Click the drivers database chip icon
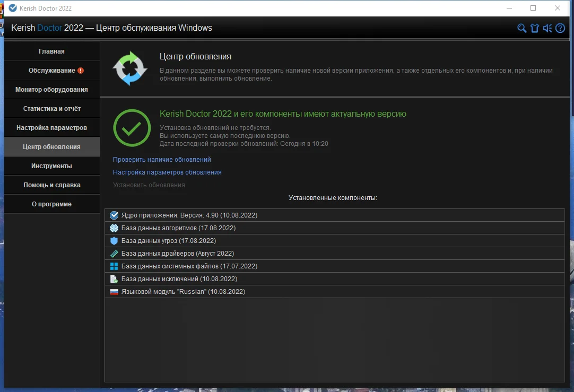The width and height of the screenshot is (574, 392). tap(114, 253)
